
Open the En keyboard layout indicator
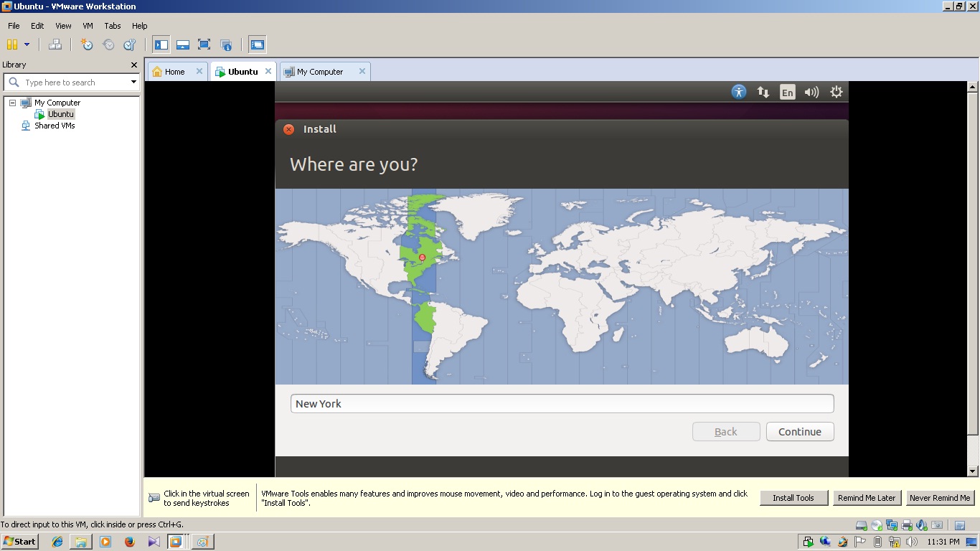click(788, 92)
